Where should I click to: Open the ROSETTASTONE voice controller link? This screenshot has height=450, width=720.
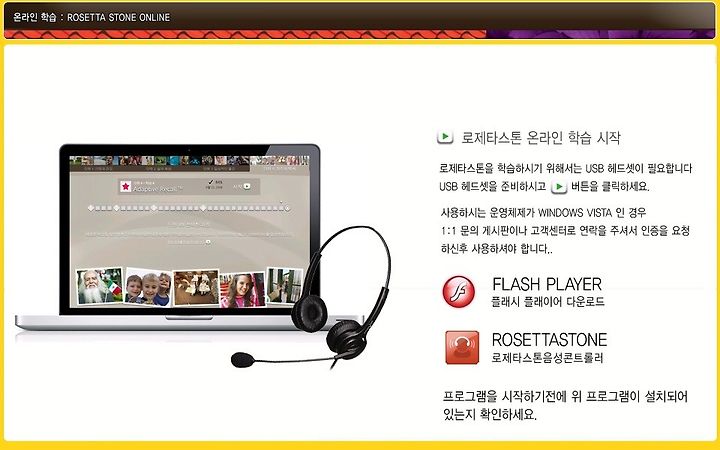coord(549,340)
